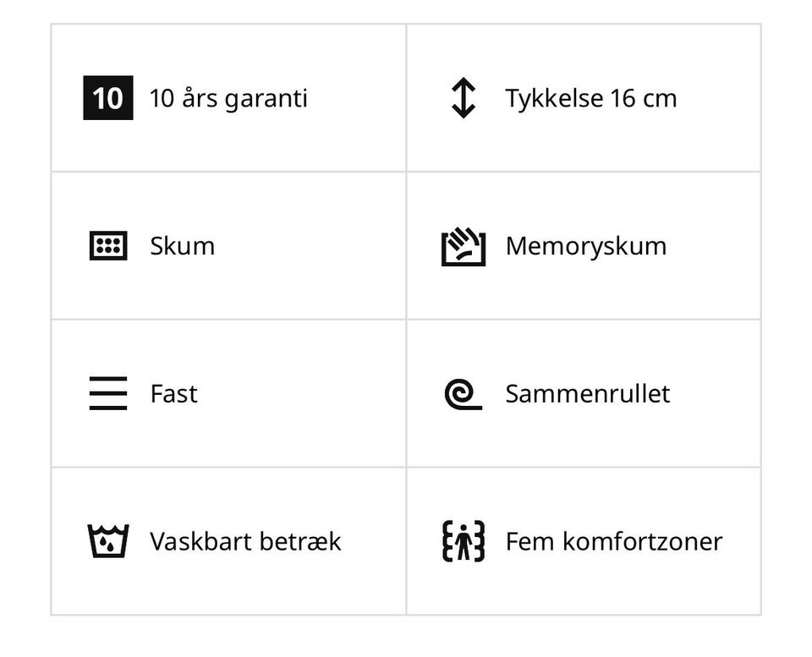Select the "Fem komfortzoner" label
The width and height of the screenshot is (812, 657).
[614, 541]
